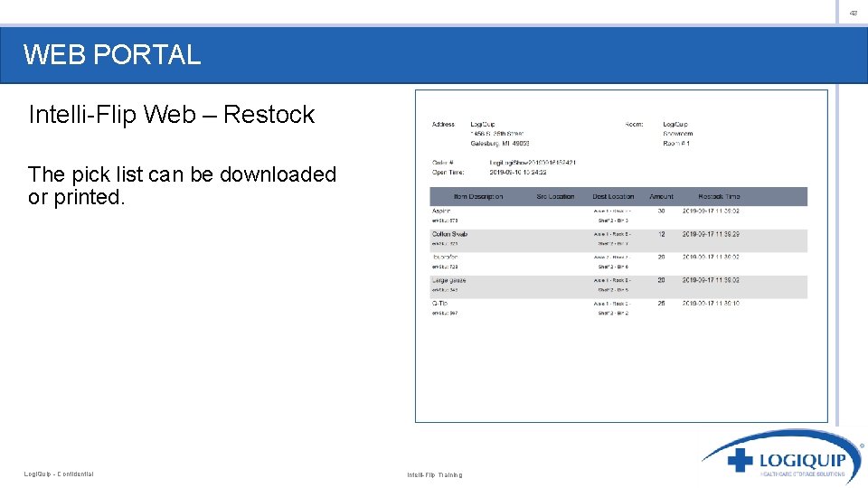Viewport: 868px width, 488px height.
Task: Select the heading 'Intelli-Flip Web – Restock'
Action: coord(172,115)
